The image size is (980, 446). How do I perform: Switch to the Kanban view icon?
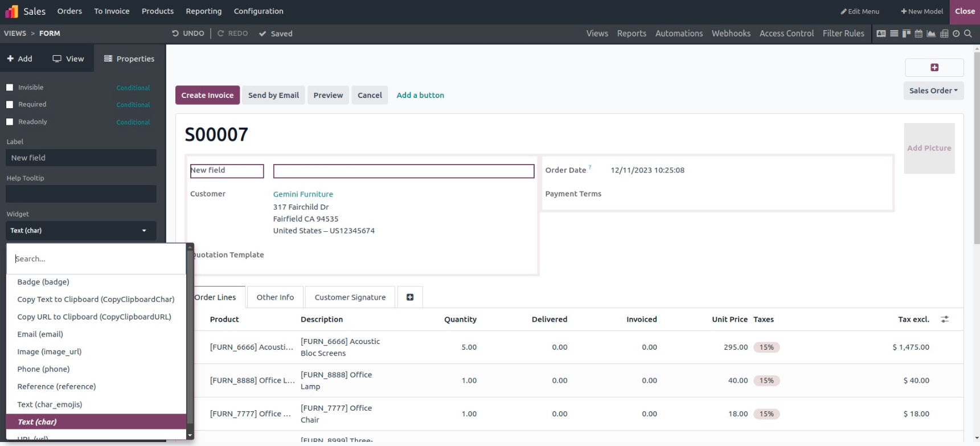click(x=906, y=34)
